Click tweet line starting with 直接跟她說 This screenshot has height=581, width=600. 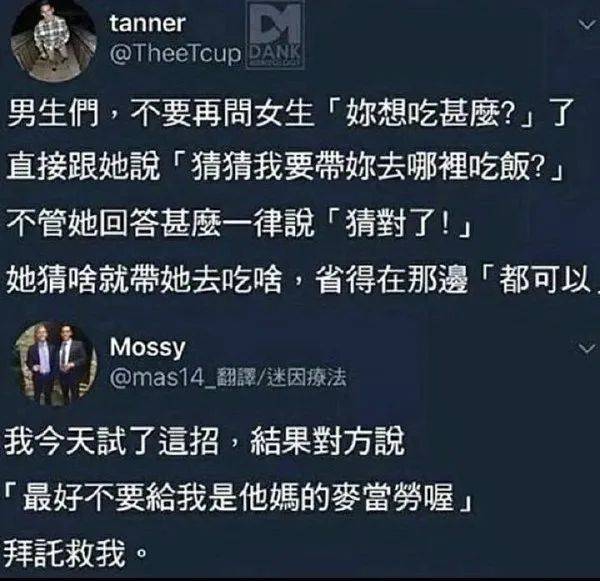[x=285, y=167]
